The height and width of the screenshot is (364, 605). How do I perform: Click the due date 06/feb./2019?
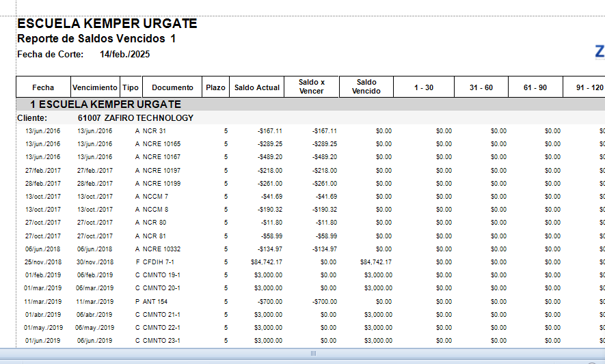(95, 275)
